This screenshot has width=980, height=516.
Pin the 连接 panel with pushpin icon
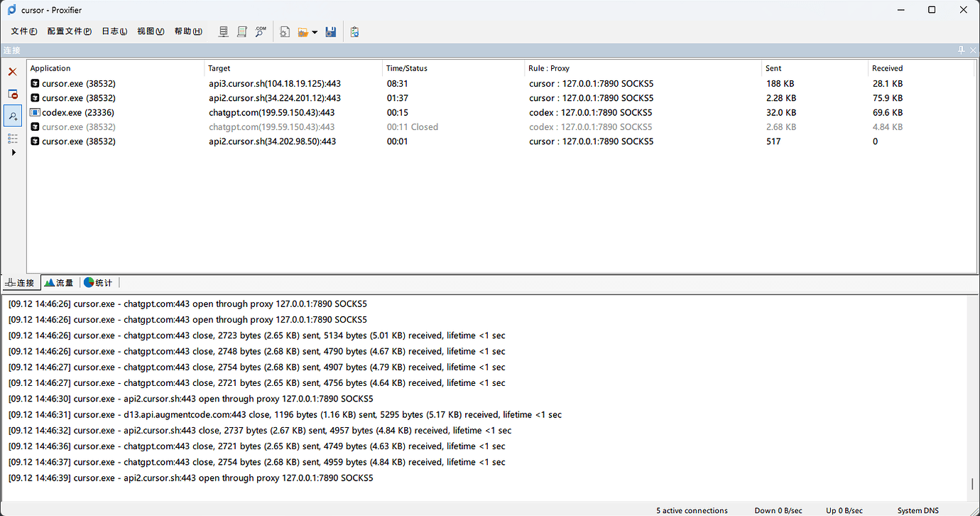click(x=962, y=50)
